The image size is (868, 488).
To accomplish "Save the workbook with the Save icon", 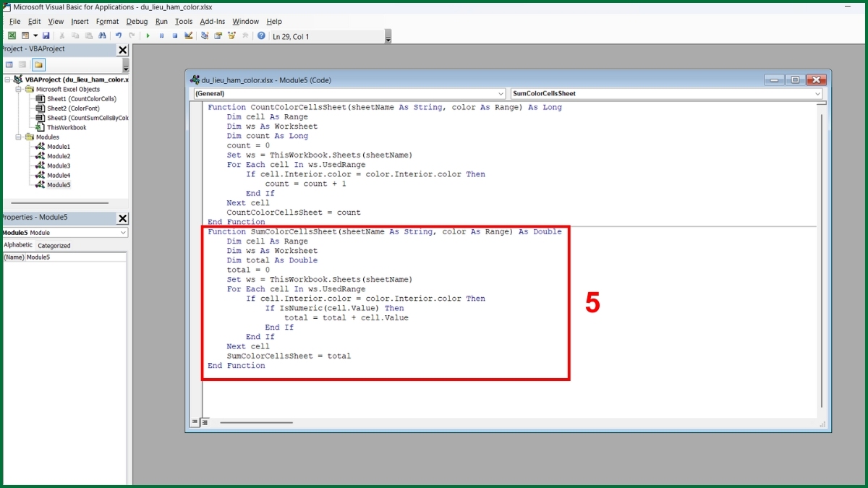I will [x=46, y=35].
